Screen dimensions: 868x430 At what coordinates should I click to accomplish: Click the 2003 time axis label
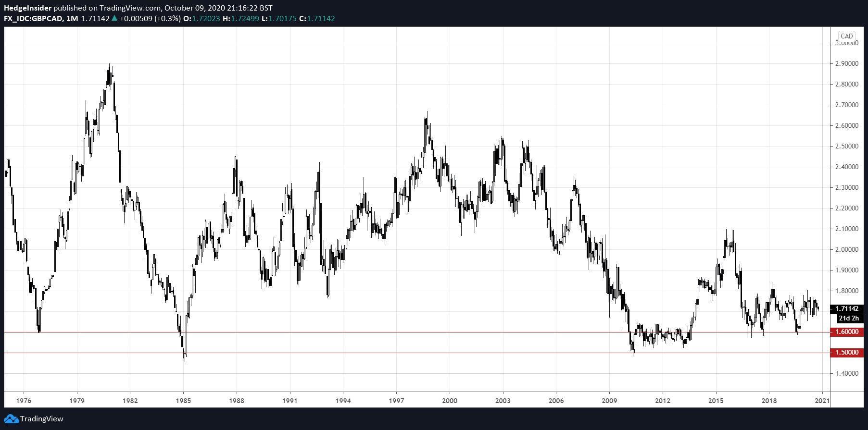(503, 401)
